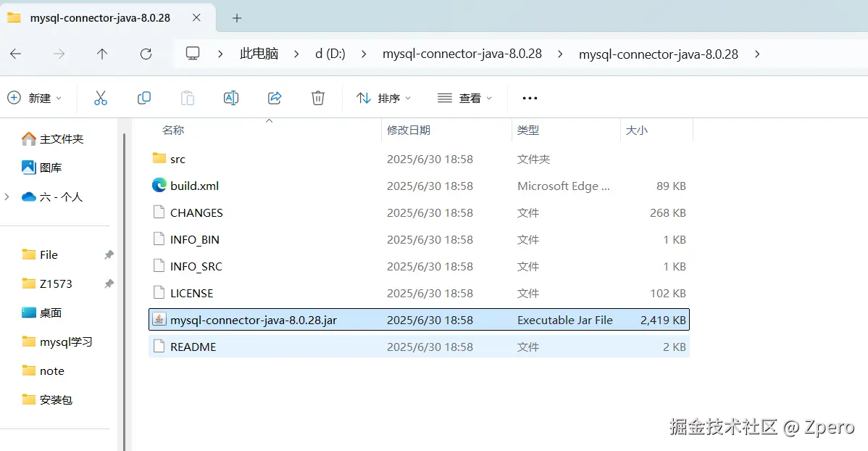Sort by the 名称 column header

pyautogui.click(x=173, y=131)
